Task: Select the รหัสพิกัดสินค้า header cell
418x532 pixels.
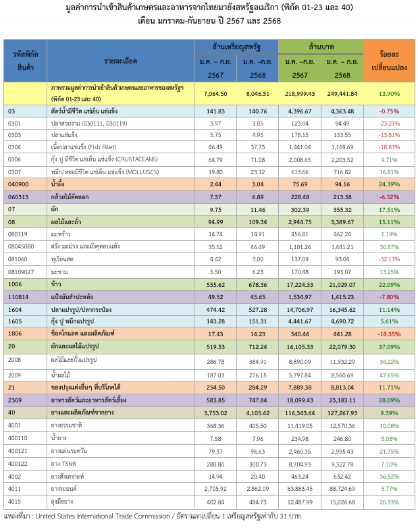Action: point(24,60)
